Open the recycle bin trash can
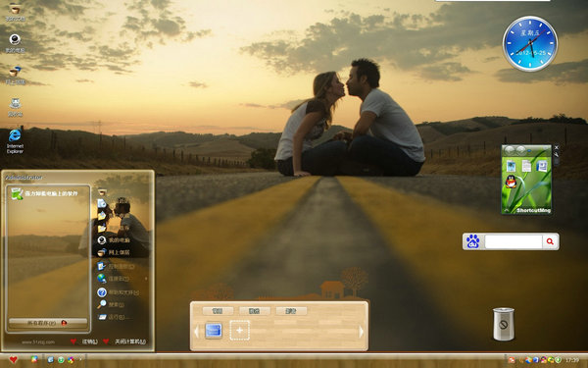Screen dimensions: 588x368 [504, 324]
